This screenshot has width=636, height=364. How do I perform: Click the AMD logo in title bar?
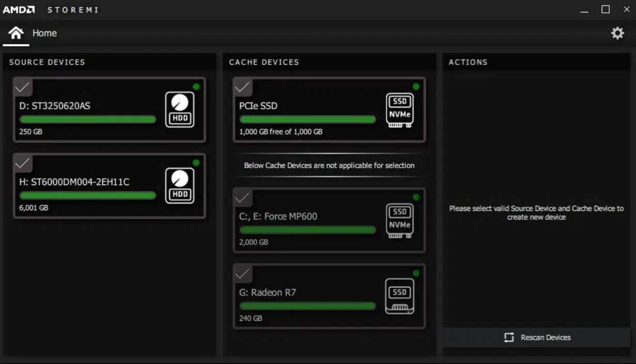tap(19, 10)
